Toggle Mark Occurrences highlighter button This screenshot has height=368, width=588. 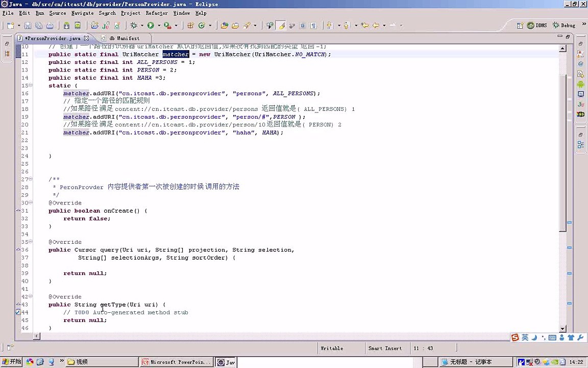[281, 26]
